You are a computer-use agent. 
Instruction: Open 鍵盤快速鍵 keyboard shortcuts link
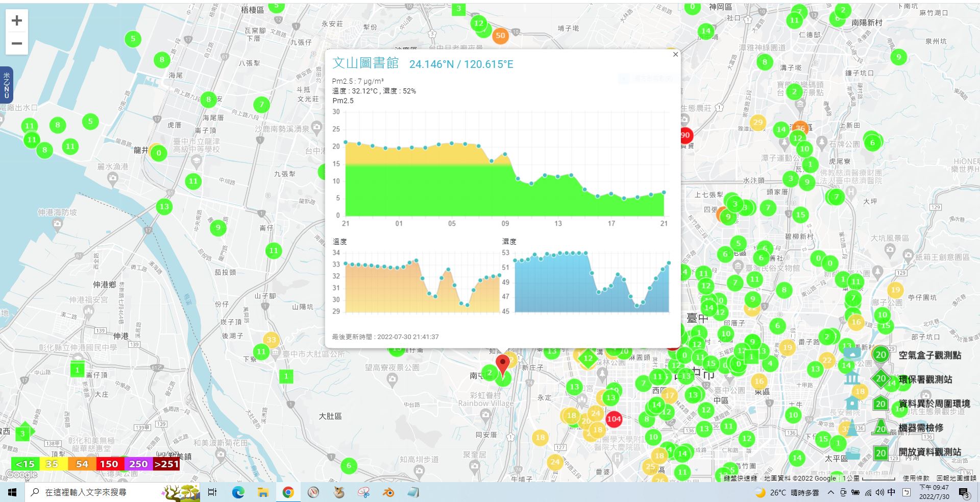click(741, 479)
